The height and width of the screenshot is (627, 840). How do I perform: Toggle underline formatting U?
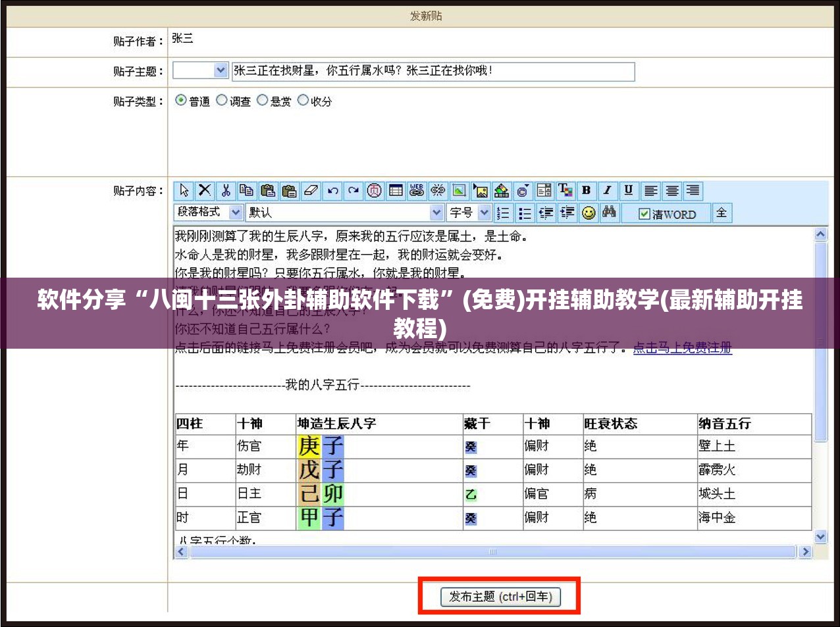coord(629,191)
